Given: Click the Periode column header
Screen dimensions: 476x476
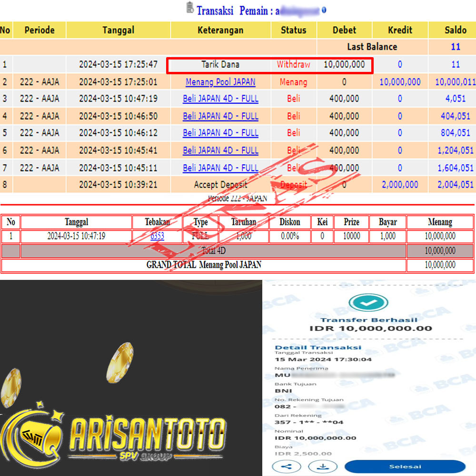Looking at the screenshot, I should pyautogui.click(x=40, y=30).
